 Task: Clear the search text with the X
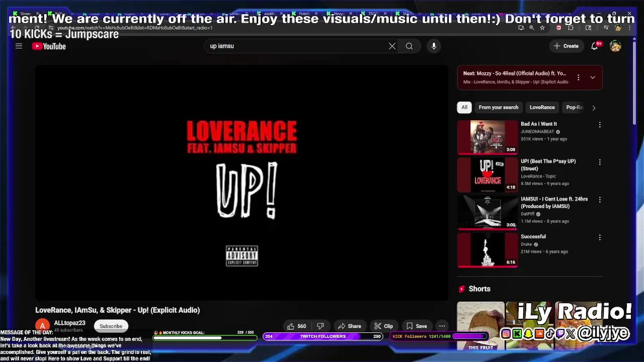click(392, 46)
